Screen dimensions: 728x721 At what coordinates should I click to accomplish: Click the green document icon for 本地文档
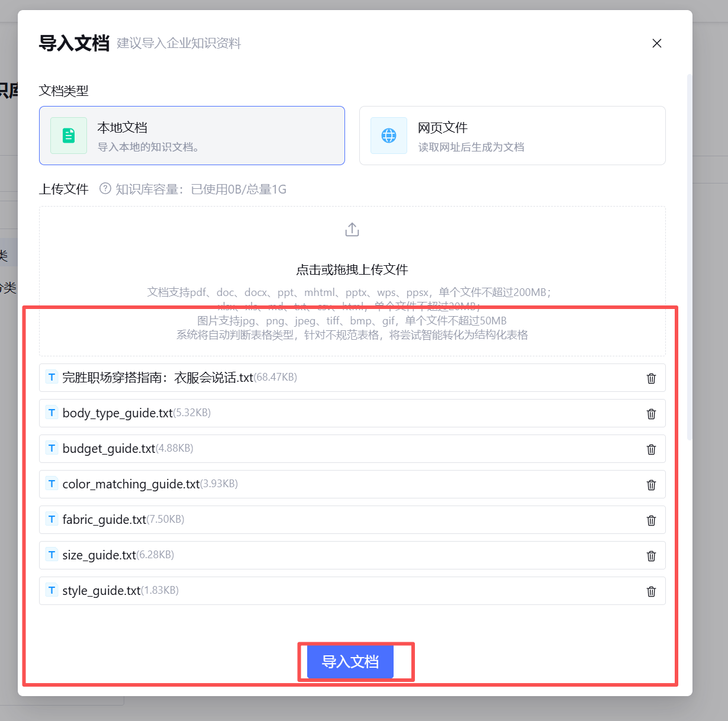coord(69,136)
